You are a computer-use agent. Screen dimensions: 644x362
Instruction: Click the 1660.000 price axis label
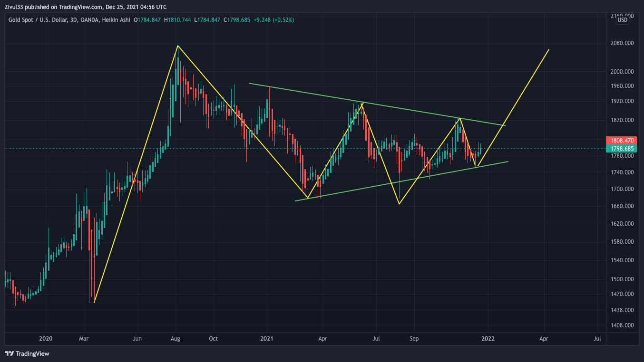pos(622,206)
